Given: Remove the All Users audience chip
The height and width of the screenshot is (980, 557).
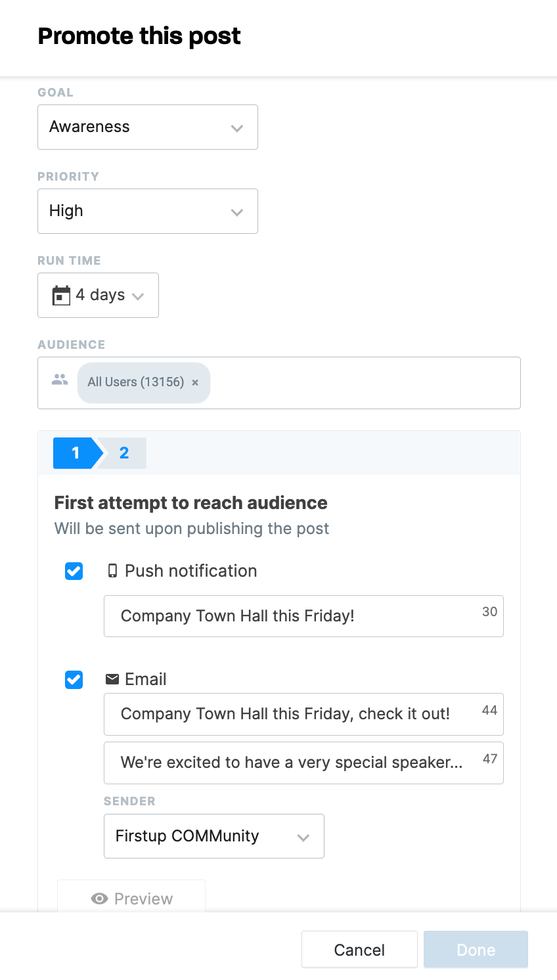Looking at the screenshot, I should coord(195,382).
